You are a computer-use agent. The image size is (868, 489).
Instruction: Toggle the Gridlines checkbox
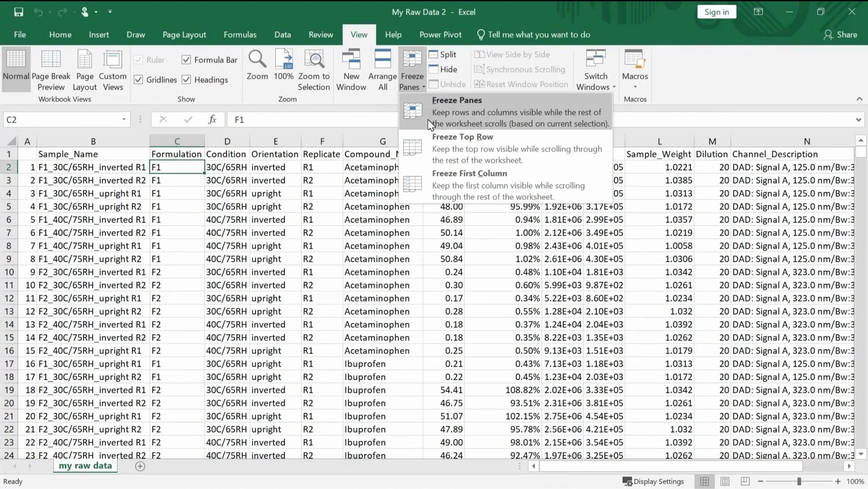(139, 80)
